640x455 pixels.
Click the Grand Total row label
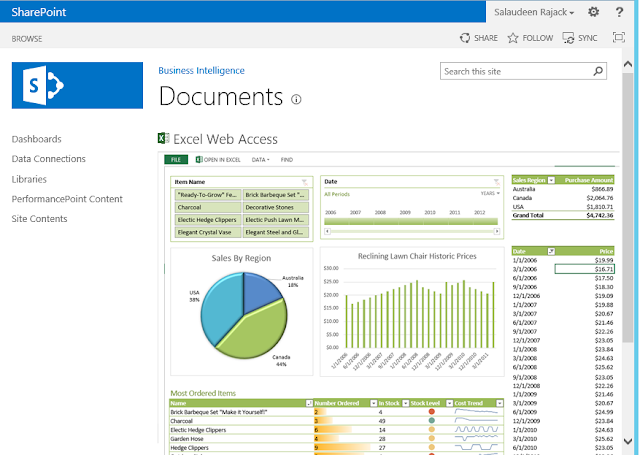point(528,215)
